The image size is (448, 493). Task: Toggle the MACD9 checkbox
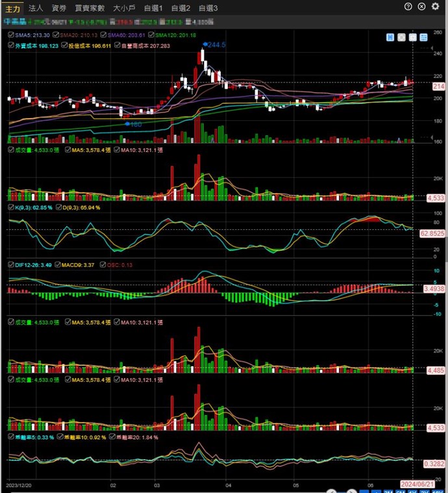click(58, 264)
